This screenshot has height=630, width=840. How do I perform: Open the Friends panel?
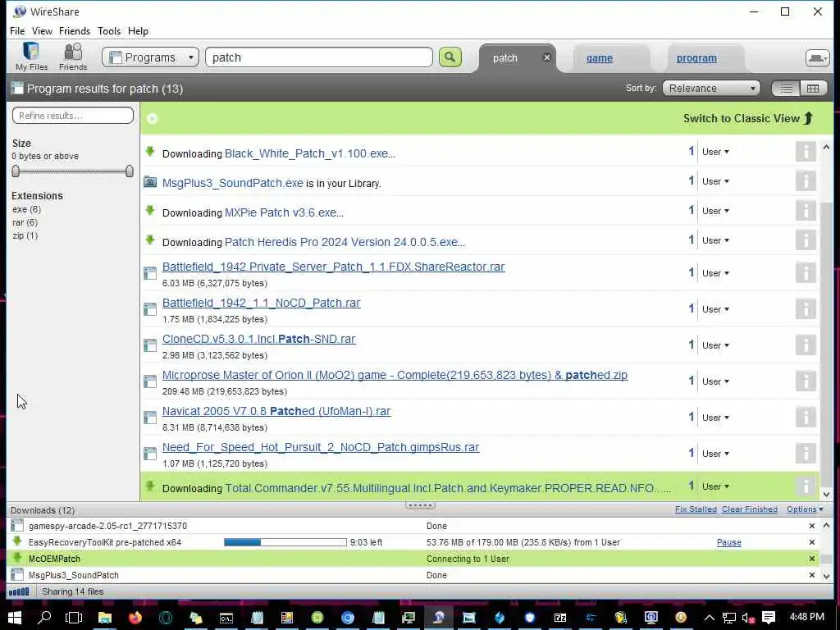point(73,57)
